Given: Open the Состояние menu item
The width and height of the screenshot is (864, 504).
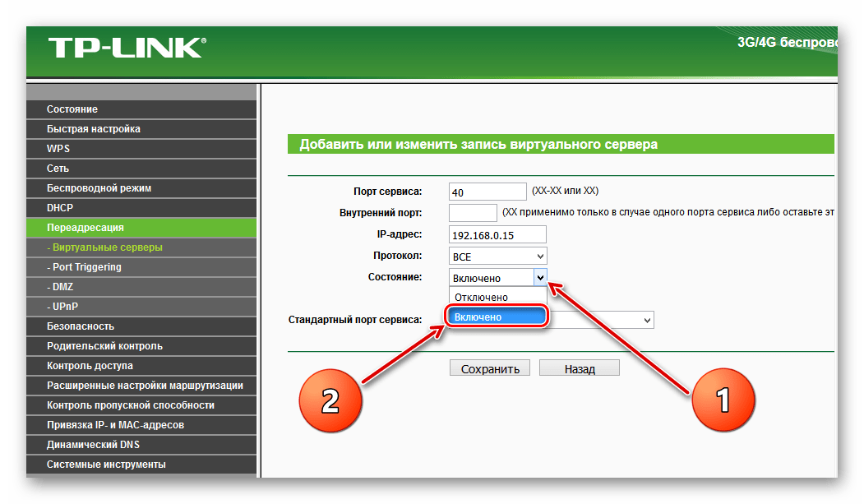Looking at the screenshot, I should tap(72, 109).
